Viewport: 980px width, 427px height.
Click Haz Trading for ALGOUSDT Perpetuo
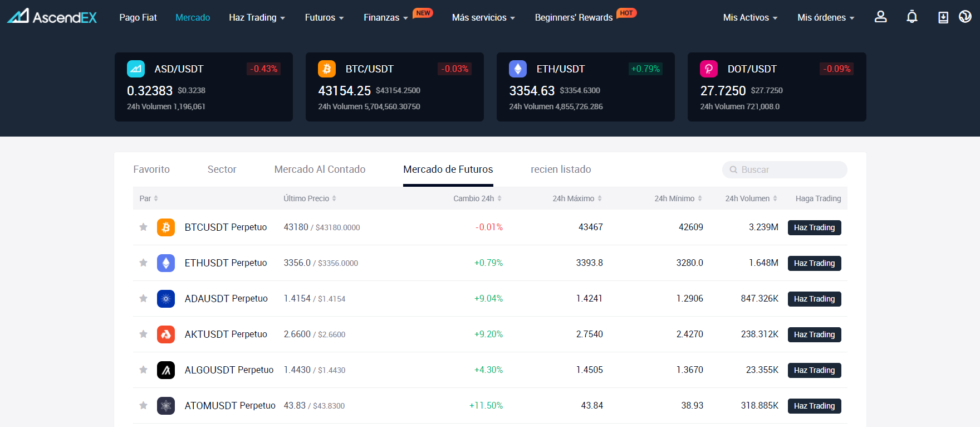pyautogui.click(x=814, y=370)
